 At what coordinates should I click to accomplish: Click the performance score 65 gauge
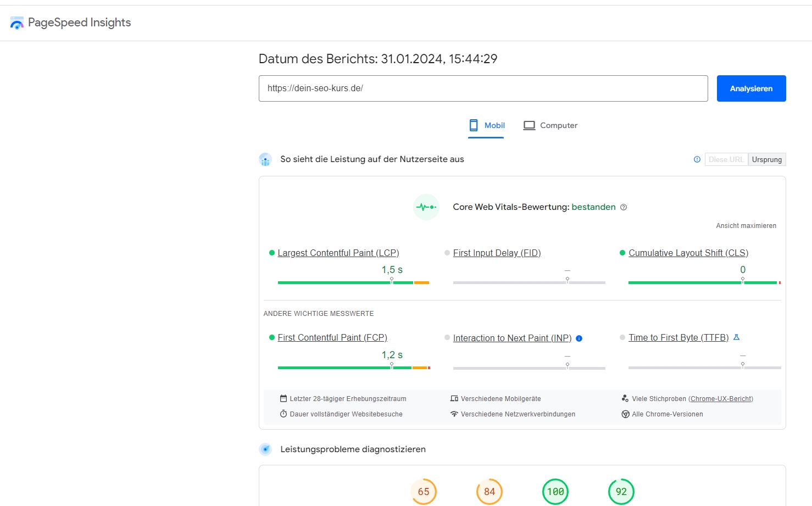point(424,492)
